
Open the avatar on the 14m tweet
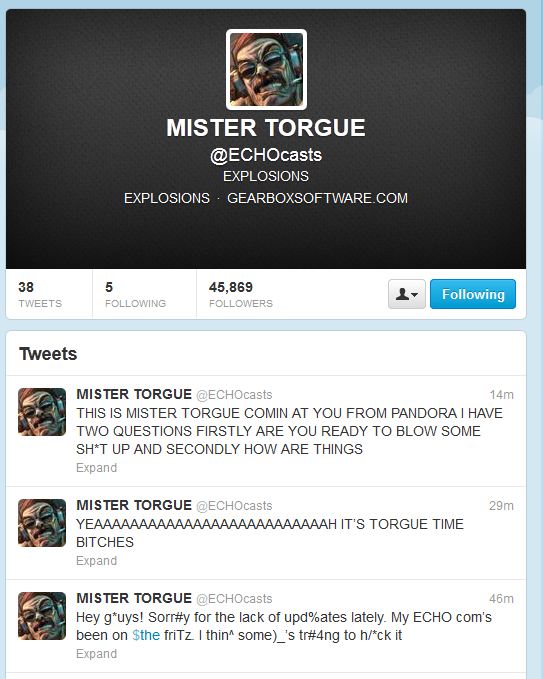42,412
